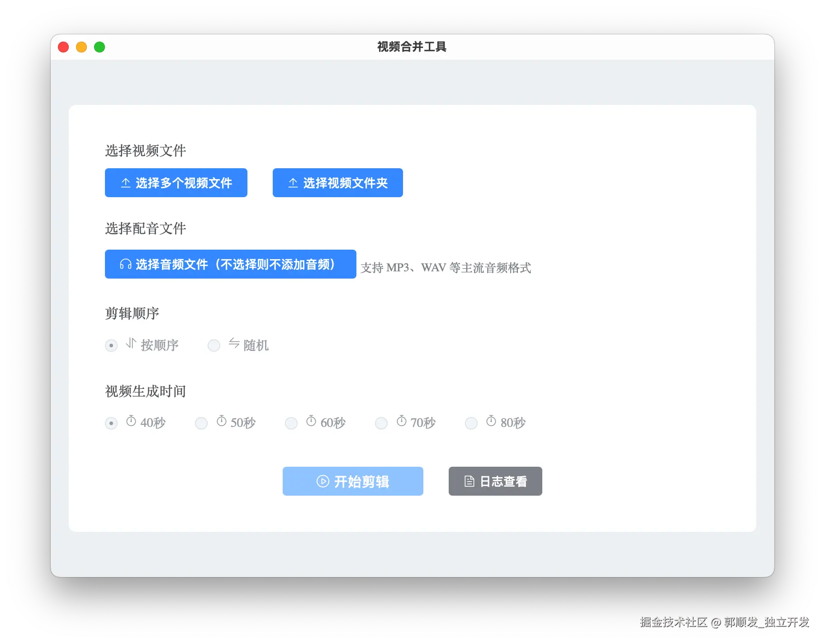Image resolution: width=825 pixels, height=644 pixels.
Task: Click the stopwatch icon next to 40秒
Action: (130, 422)
